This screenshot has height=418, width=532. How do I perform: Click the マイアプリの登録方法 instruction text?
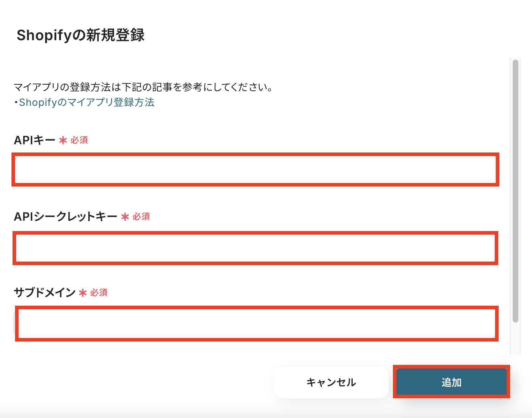(143, 87)
